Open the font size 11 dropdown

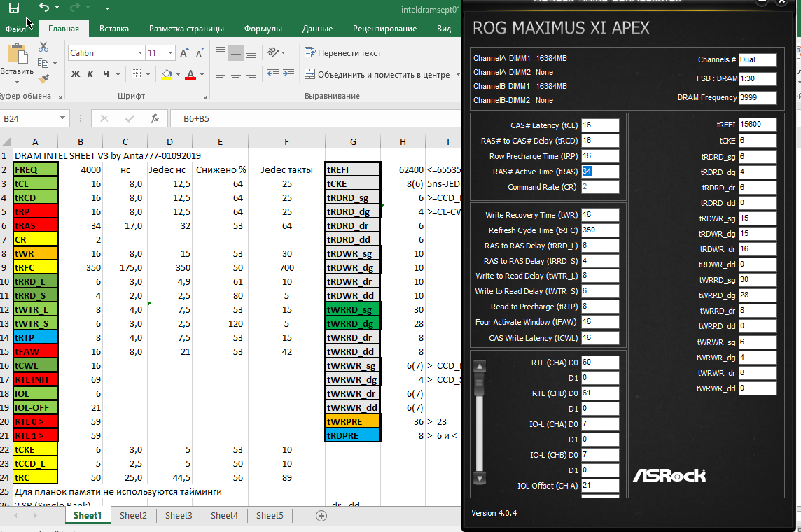click(x=171, y=53)
